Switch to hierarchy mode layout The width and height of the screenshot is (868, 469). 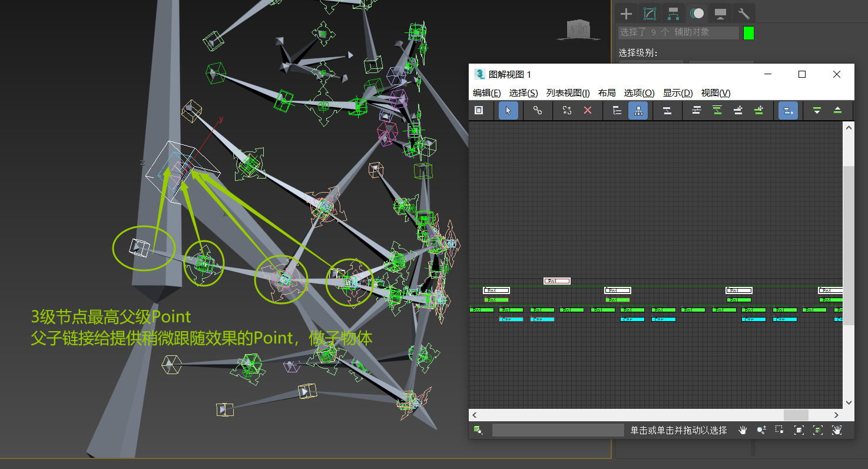617,110
